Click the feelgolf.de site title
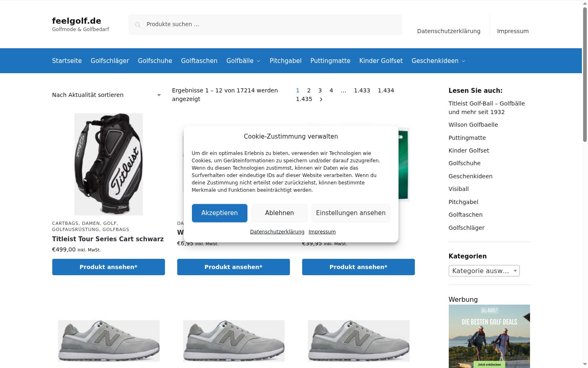The width and height of the screenshot is (588, 368). [x=77, y=21]
